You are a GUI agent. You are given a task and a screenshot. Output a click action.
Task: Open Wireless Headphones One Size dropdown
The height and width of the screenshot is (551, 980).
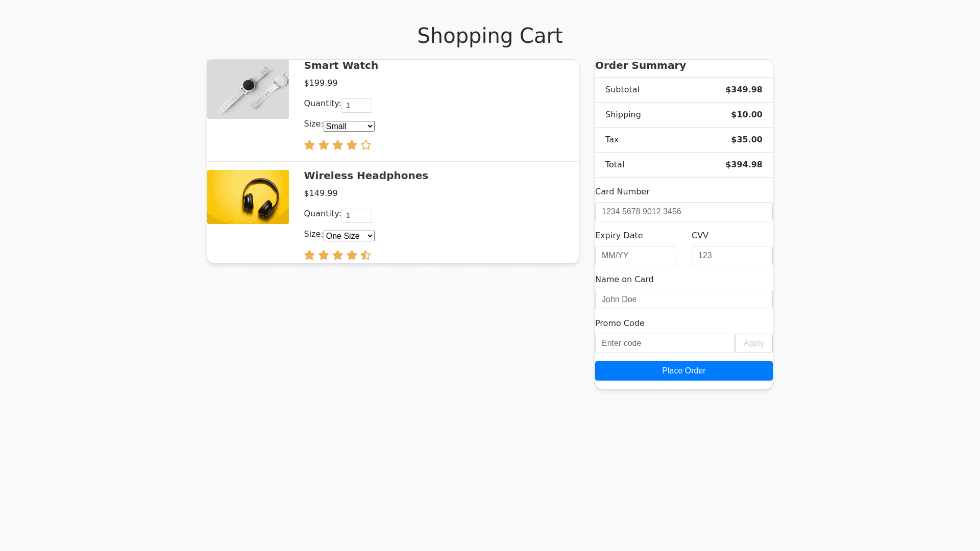click(349, 236)
